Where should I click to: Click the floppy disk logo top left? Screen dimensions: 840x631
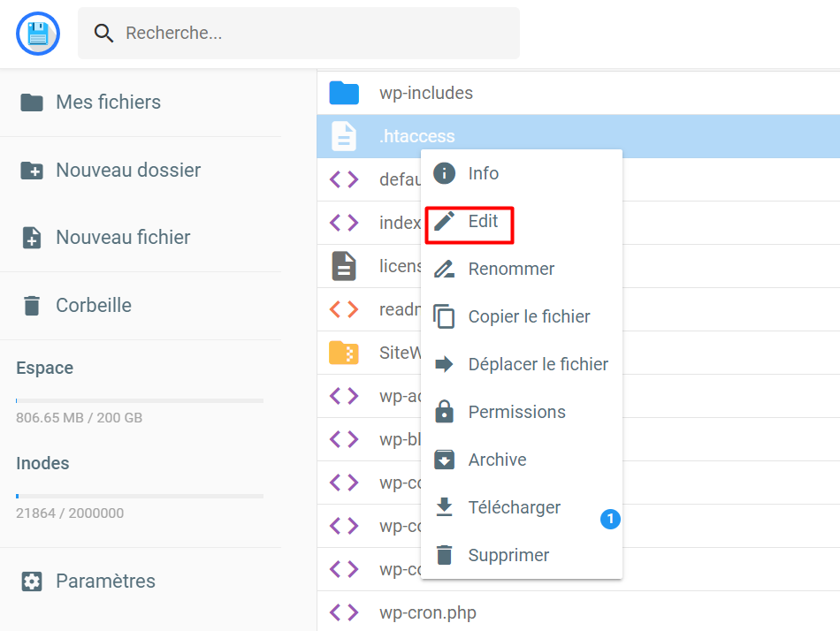tap(37, 33)
